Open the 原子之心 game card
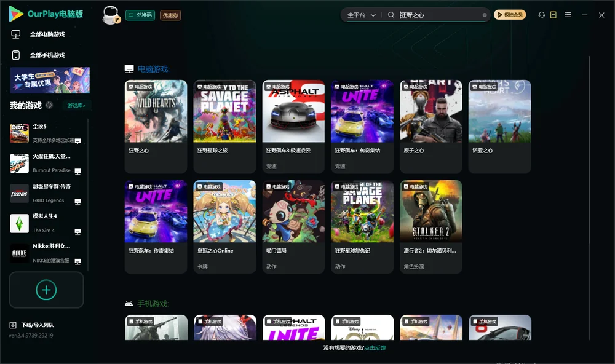The height and width of the screenshot is (364, 615). click(x=430, y=126)
